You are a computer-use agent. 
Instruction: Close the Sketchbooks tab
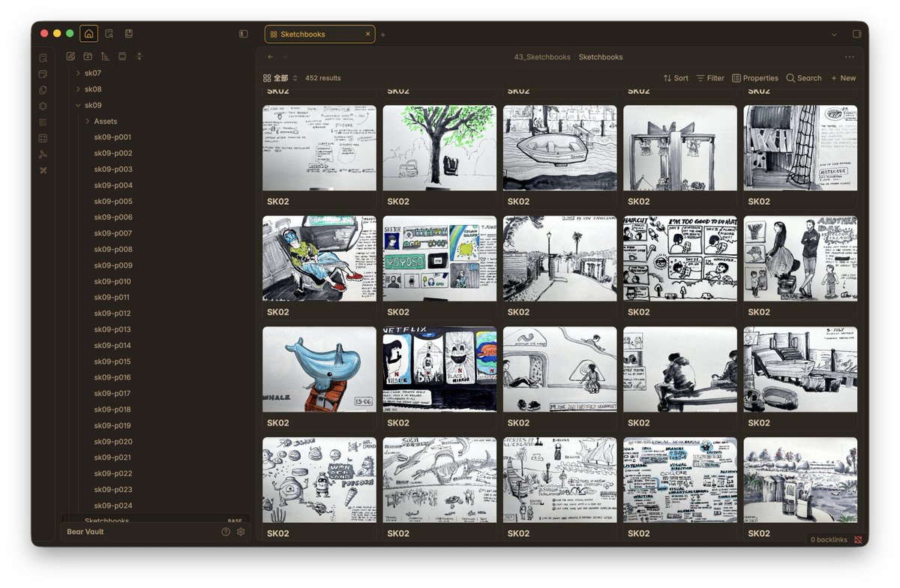coord(367,34)
